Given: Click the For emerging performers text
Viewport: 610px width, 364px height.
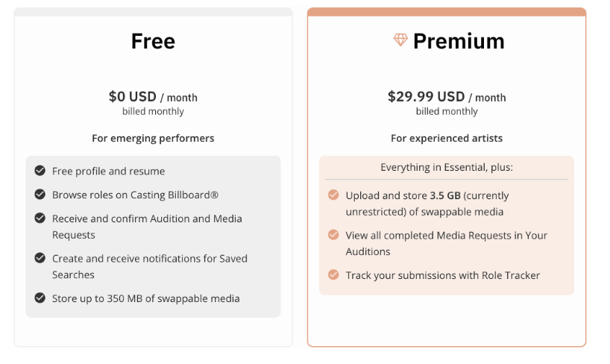Looking at the screenshot, I should point(153,138).
